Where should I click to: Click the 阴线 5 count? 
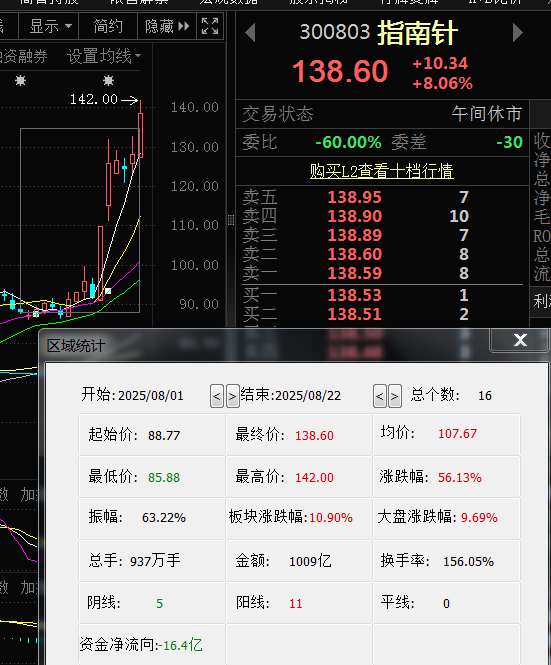coord(159,604)
